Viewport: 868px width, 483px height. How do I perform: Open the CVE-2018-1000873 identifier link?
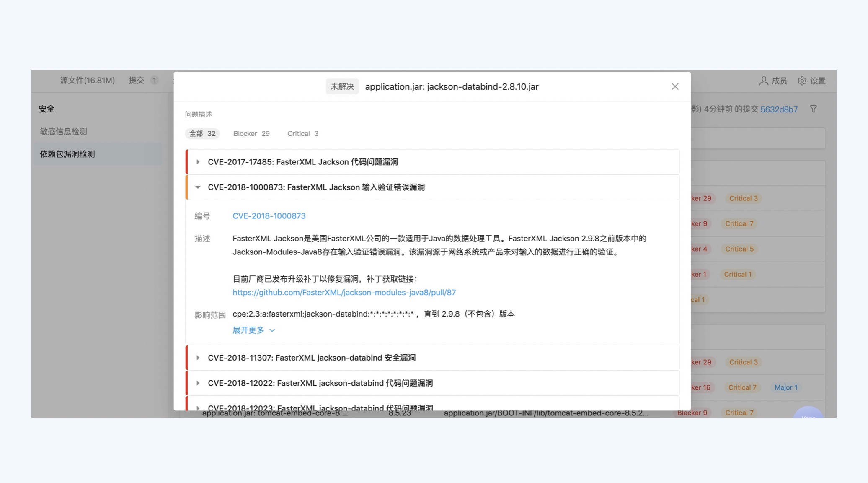pyautogui.click(x=269, y=216)
